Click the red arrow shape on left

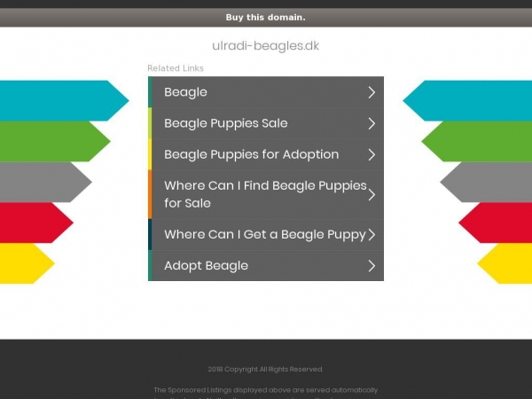(36, 223)
